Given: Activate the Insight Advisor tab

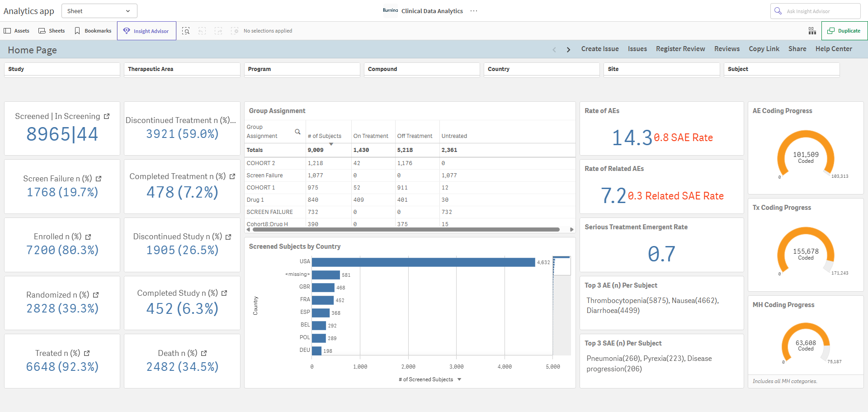Looking at the screenshot, I should pos(146,31).
